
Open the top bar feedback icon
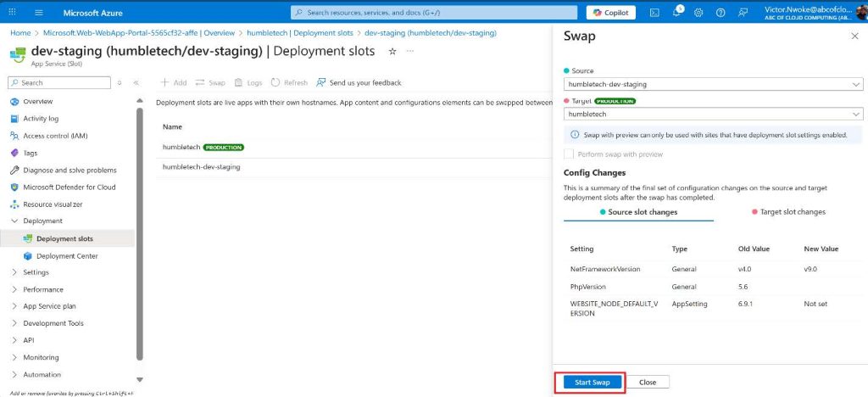(743, 12)
